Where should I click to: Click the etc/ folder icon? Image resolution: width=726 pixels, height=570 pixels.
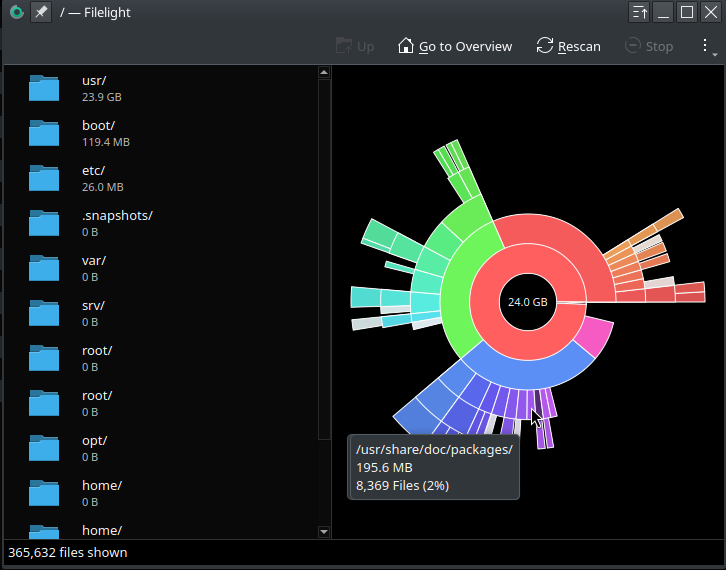(x=45, y=178)
